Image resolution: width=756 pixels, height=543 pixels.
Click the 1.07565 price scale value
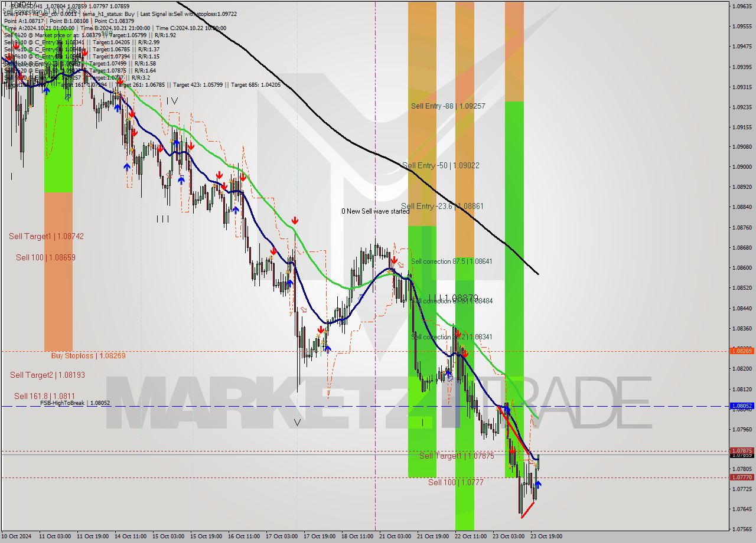741,529
